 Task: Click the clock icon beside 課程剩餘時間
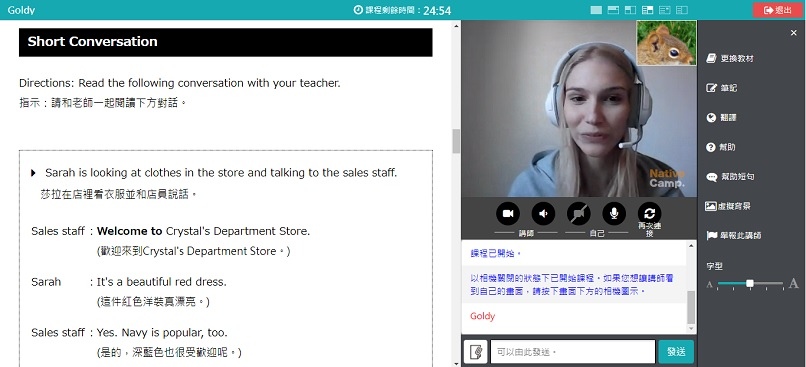(358, 10)
